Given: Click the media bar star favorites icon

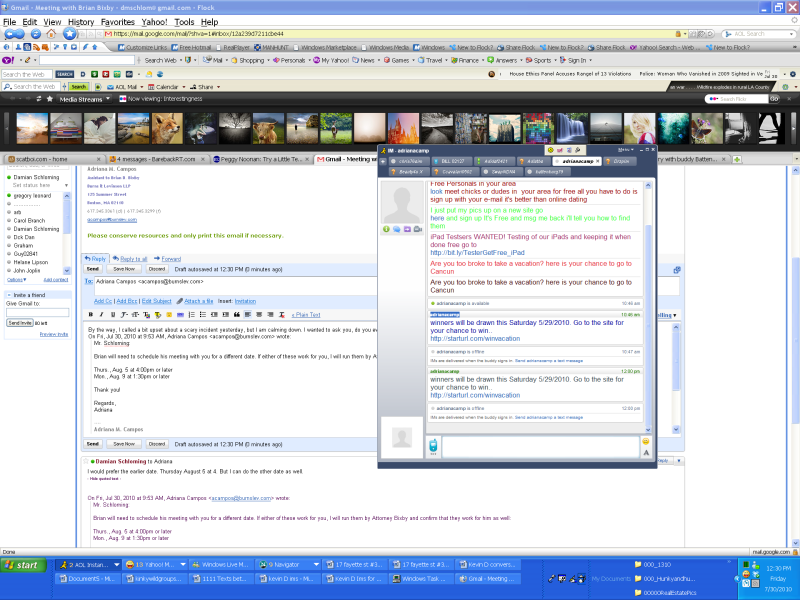Looking at the screenshot, I should [49, 99].
